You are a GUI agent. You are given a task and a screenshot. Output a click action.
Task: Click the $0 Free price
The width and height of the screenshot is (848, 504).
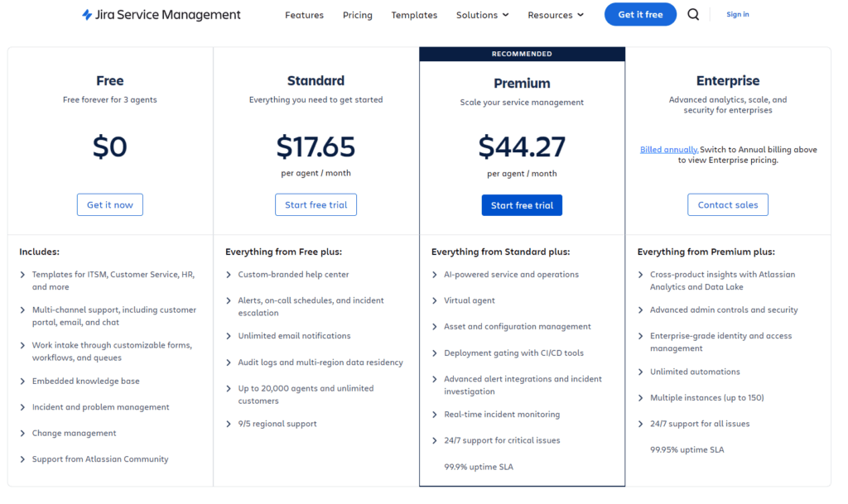(110, 147)
